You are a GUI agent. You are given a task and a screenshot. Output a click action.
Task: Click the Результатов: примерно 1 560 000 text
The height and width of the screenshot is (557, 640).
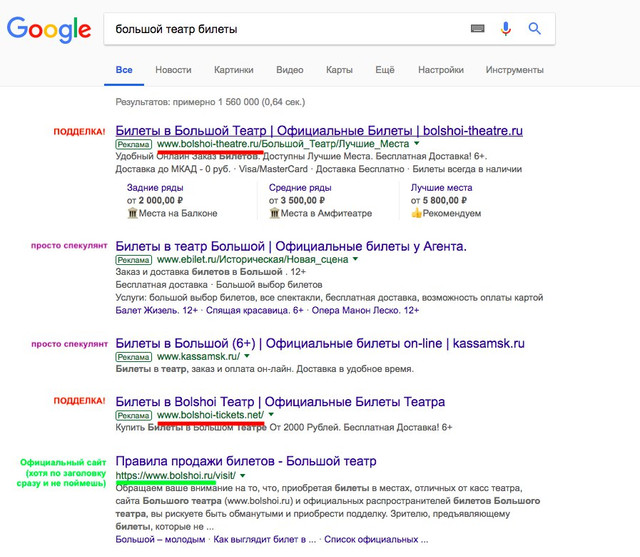(x=210, y=102)
